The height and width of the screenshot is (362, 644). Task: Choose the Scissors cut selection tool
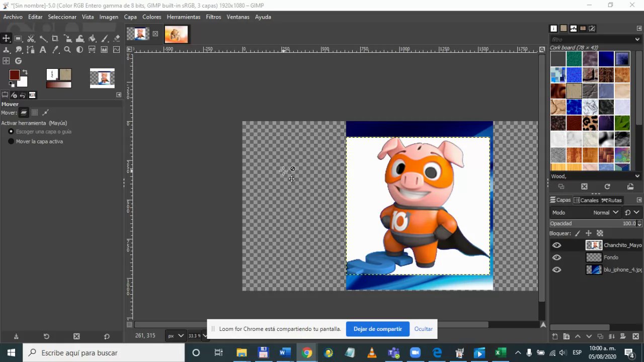tap(31, 38)
